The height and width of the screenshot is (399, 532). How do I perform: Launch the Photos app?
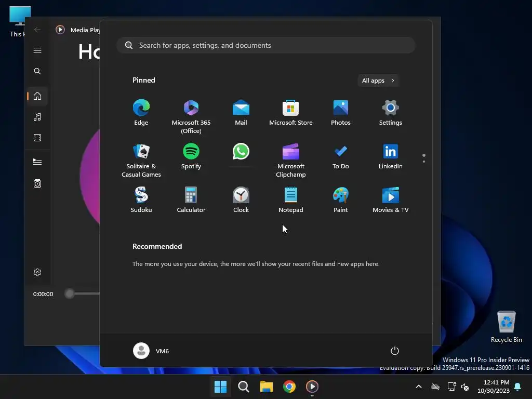[x=341, y=113]
